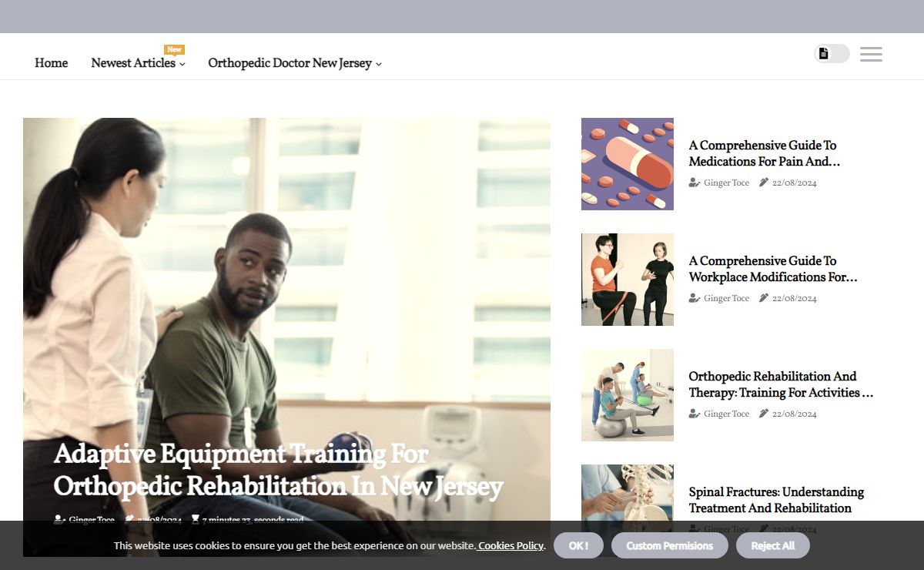Open the hamburger menu icon

click(x=871, y=54)
